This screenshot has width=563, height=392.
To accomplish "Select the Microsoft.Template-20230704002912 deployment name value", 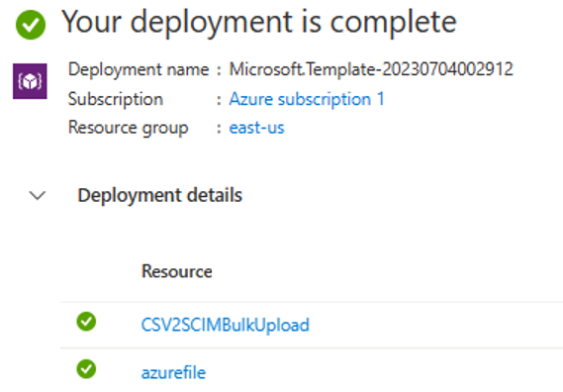I will coord(371,69).
